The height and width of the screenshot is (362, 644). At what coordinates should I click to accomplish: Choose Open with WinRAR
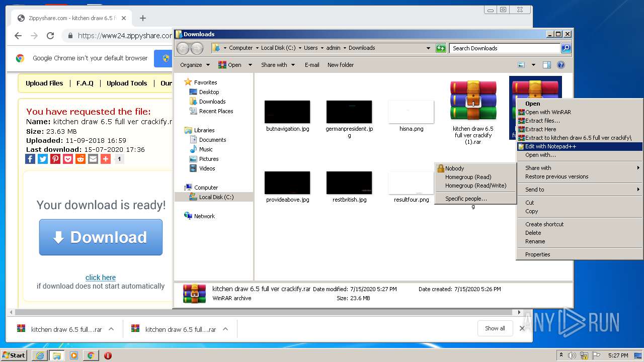580,112
